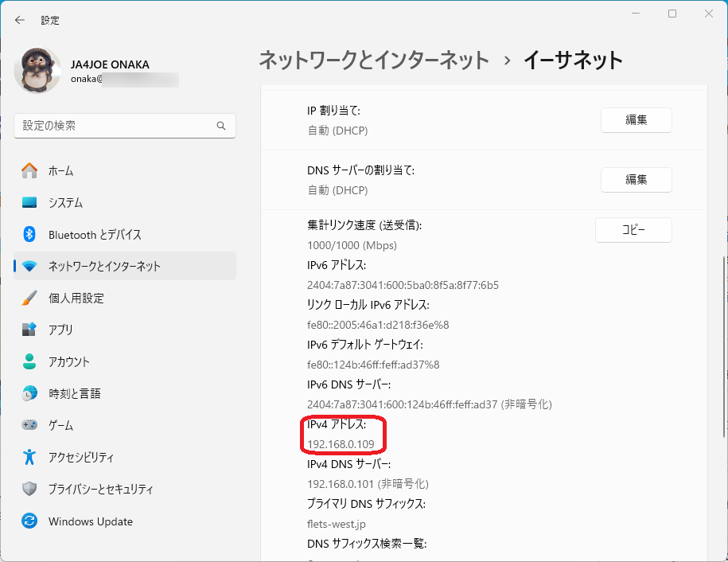
Task: Click the vertical scrollbar thumb
Action: (724, 346)
